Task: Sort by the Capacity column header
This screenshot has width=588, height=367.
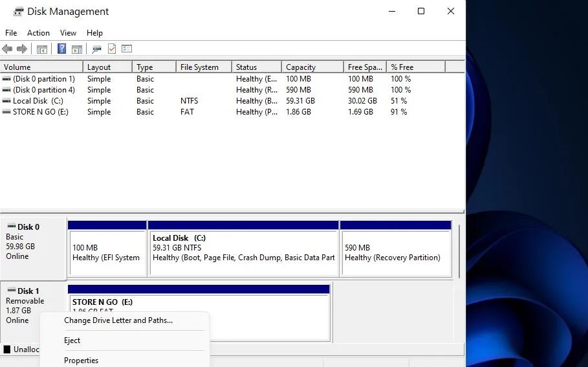Action: (x=312, y=67)
